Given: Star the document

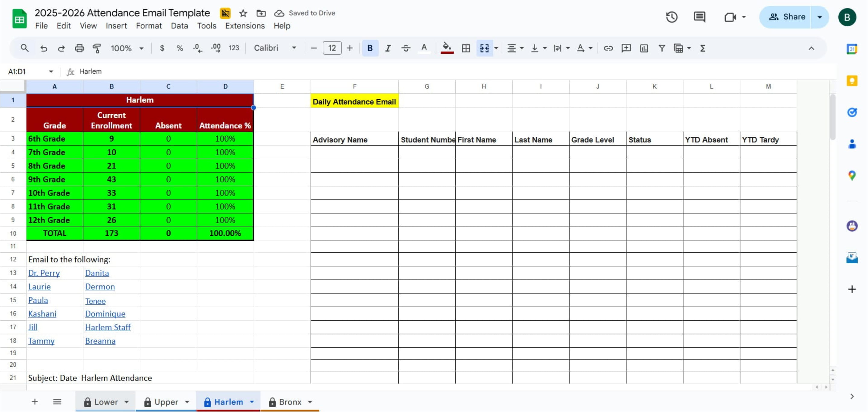Looking at the screenshot, I should click(243, 13).
